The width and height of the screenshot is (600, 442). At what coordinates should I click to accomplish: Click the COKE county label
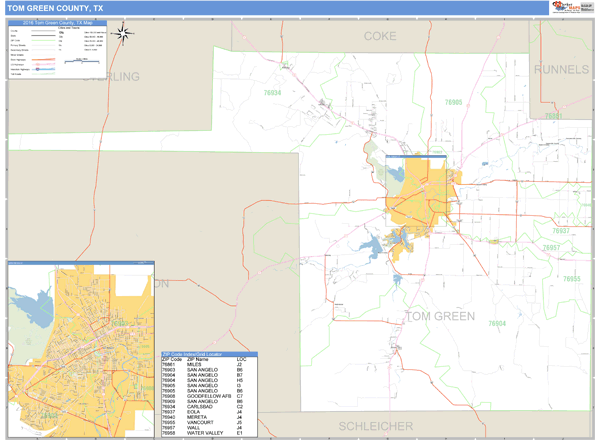point(380,36)
